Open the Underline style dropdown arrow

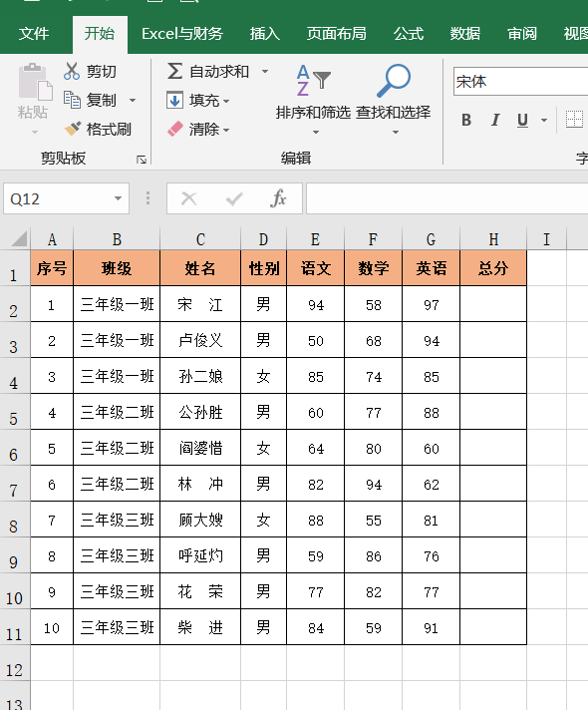[x=544, y=121]
